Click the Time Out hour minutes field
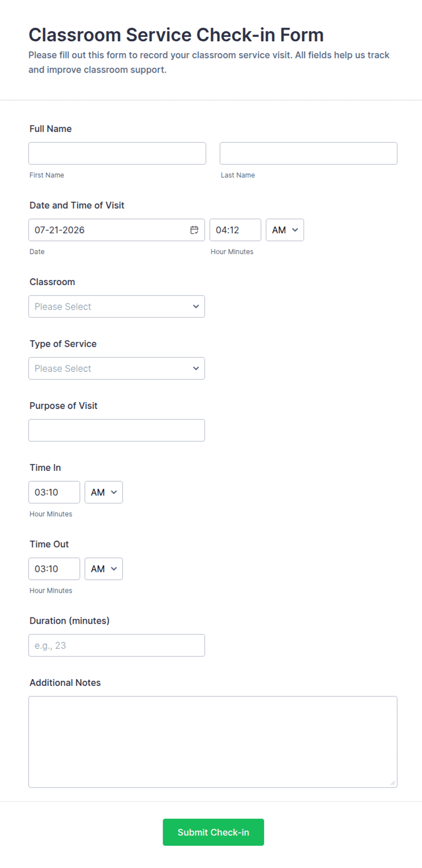The width and height of the screenshot is (422, 868). pos(54,569)
